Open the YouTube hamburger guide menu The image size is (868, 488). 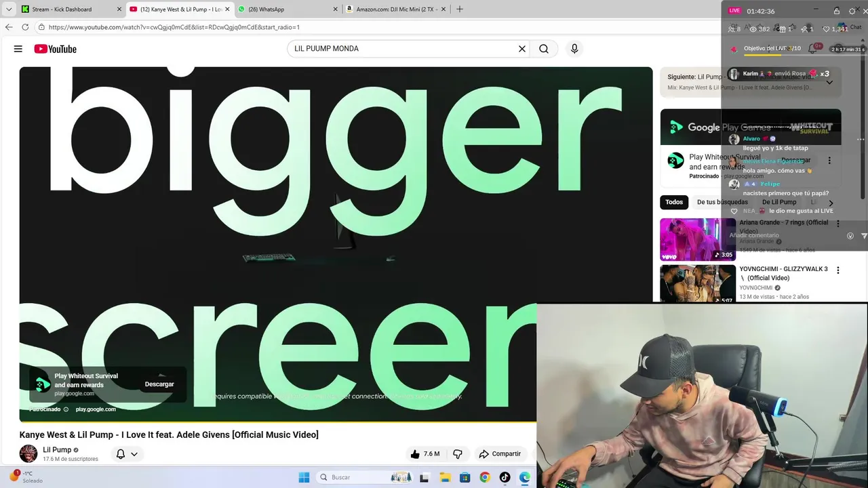[x=18, y=49]
